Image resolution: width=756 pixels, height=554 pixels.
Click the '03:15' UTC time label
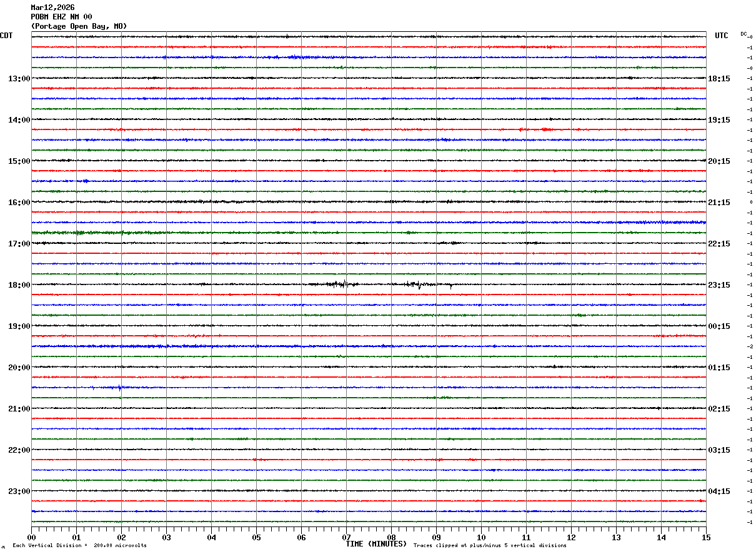[x=719, y=450]
